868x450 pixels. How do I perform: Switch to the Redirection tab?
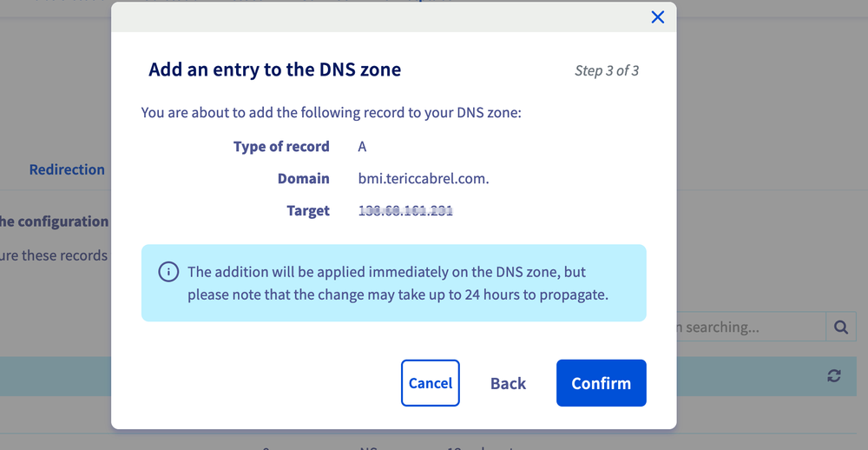coord(67,169)
